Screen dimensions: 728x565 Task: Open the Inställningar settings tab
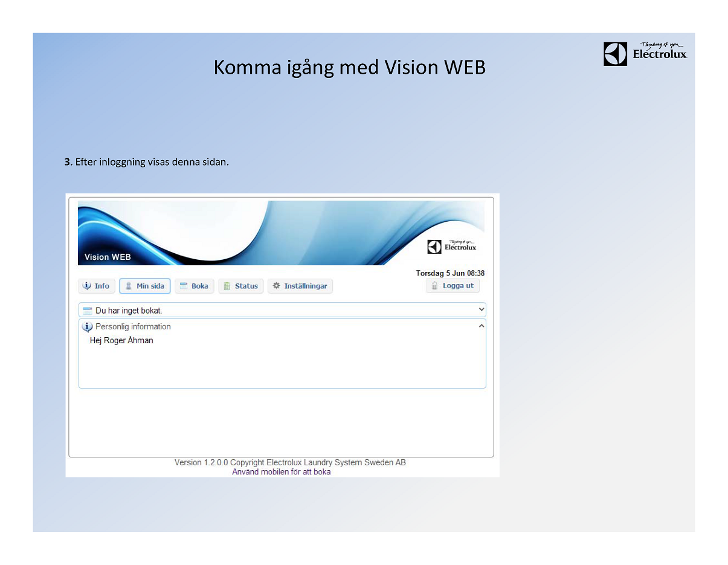[300, 286]
